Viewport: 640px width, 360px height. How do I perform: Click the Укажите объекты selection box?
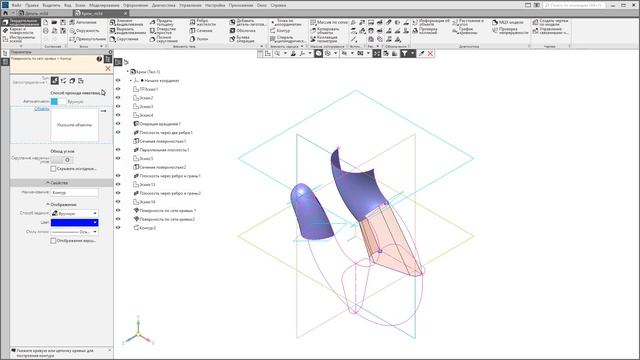[x=74, y=125]
